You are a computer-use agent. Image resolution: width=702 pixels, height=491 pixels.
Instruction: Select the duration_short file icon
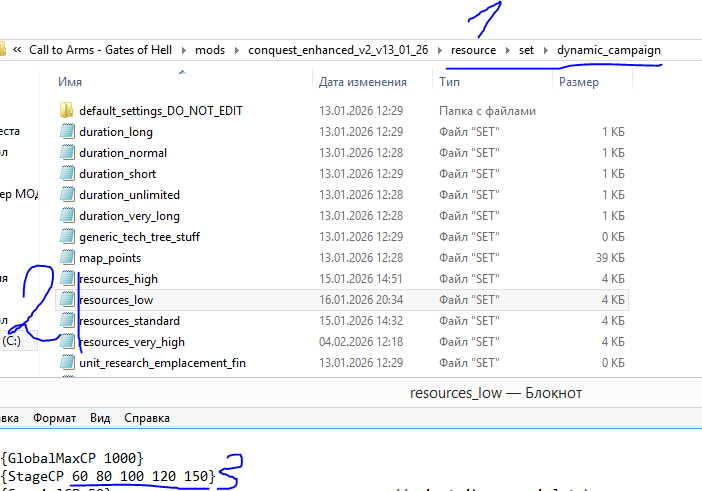click(67, 174)
